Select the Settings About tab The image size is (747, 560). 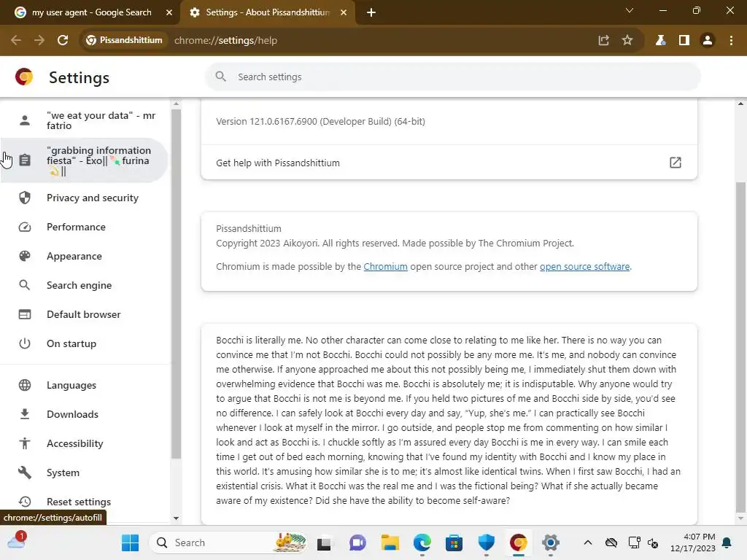[x=267, y=12]
